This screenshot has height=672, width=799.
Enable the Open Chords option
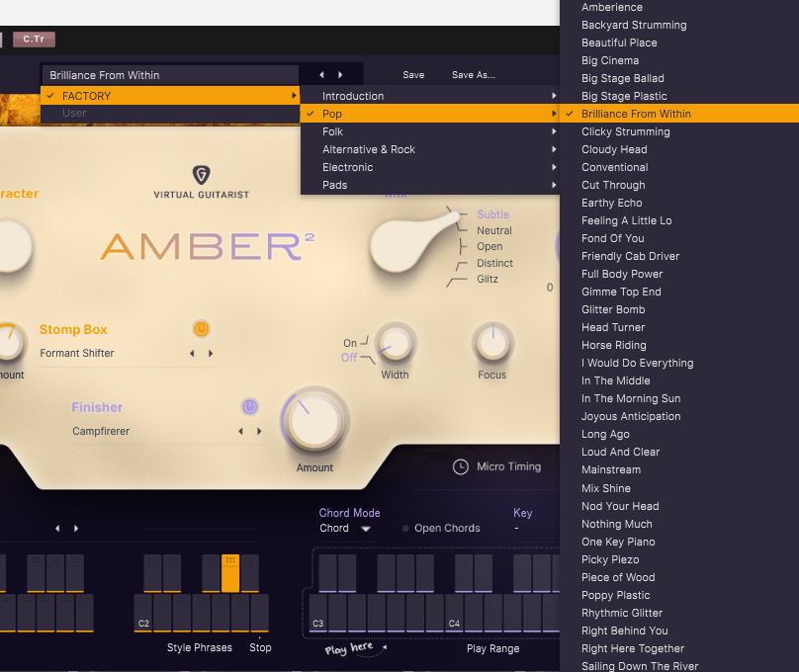pyautogui.click(x=405, y=529)
